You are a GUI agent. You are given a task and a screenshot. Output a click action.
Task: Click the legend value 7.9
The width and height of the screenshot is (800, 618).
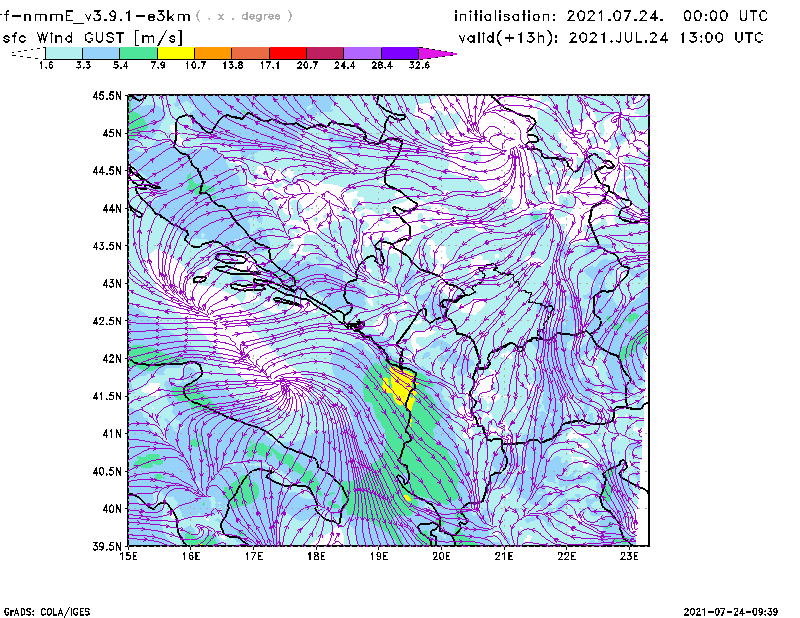pos(158,65)
